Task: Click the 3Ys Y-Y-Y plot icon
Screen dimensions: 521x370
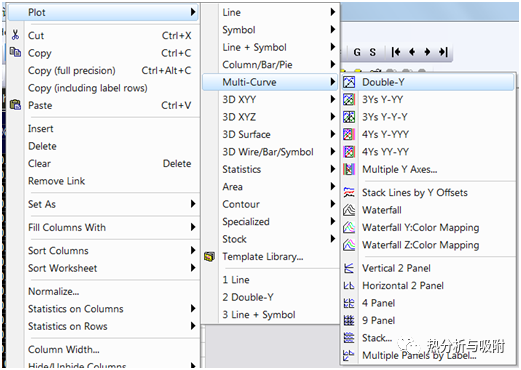Action: coord(349,117)
